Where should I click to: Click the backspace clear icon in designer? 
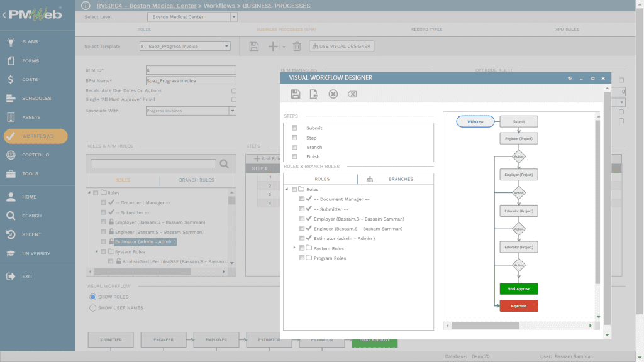352,94
